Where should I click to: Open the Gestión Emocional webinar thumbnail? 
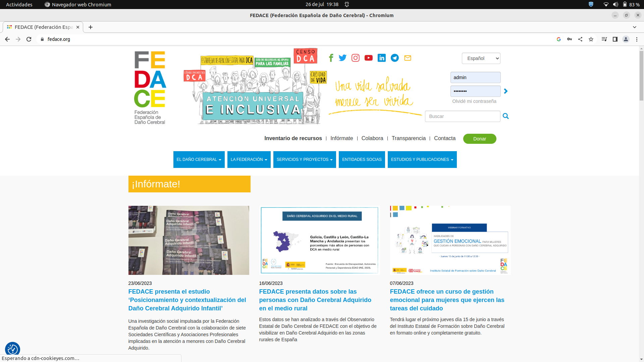pyautogui.click(x=450, y=240)
